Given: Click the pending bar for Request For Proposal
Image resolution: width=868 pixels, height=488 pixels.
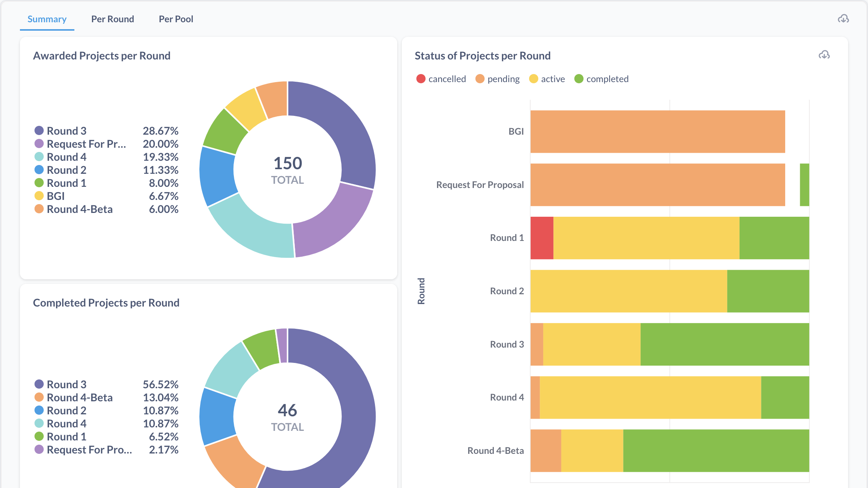Looking at the screenshot, I should click(x=658, y=185).
